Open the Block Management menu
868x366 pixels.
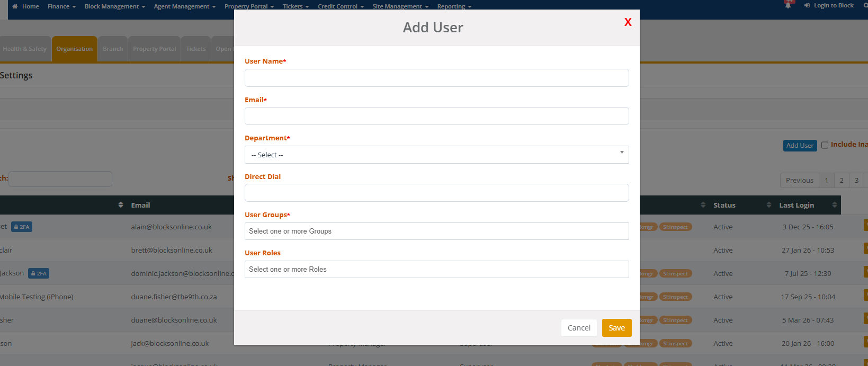114,6
